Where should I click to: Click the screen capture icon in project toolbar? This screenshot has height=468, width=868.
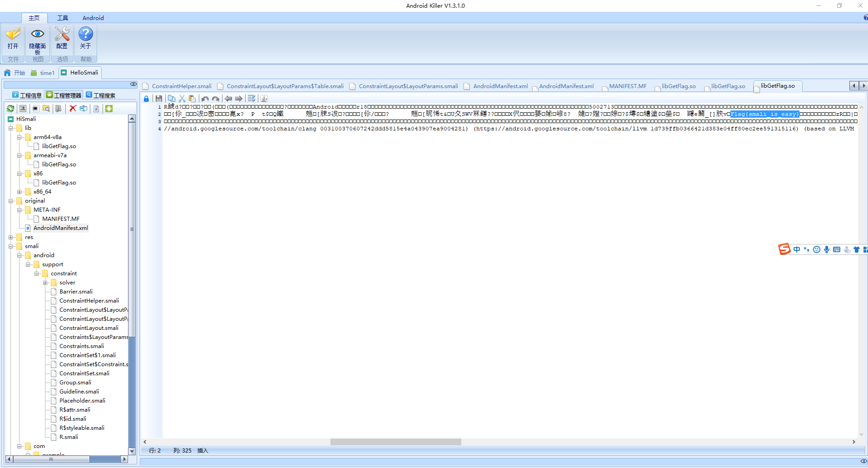click(x=35, y=109)
